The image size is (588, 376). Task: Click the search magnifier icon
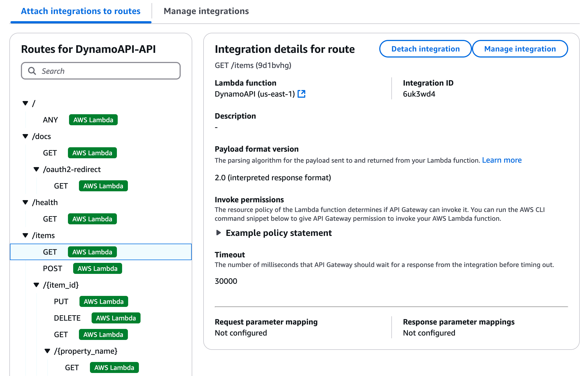coord(32,71)
